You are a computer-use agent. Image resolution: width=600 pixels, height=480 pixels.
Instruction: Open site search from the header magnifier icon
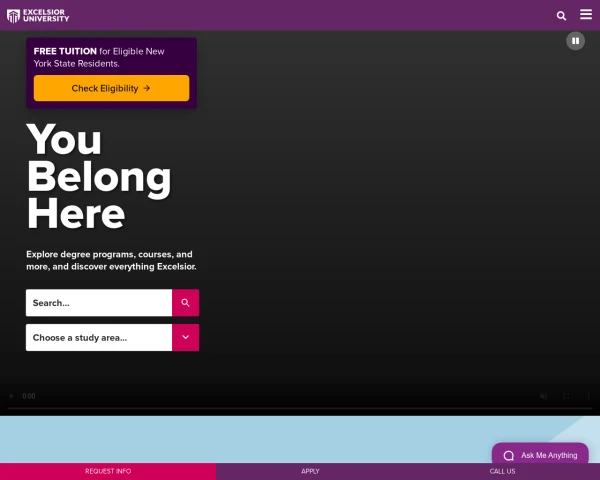pyautogui.click(x=561, y=16)
